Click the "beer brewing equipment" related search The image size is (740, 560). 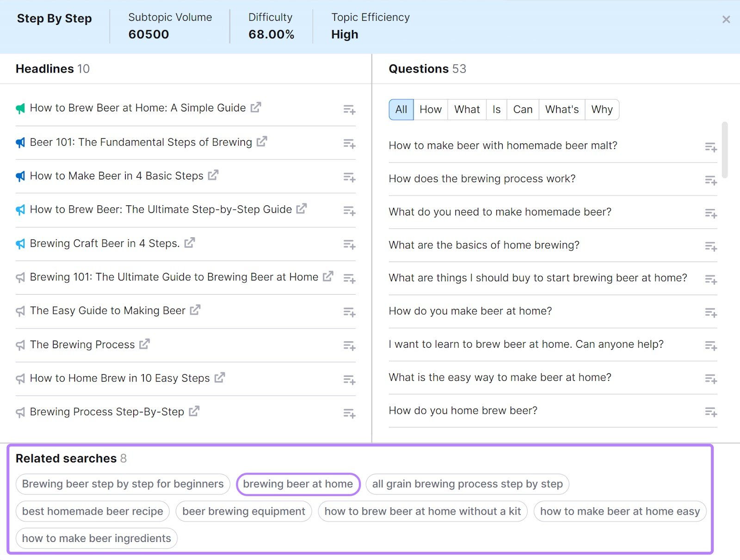(244, 511)
